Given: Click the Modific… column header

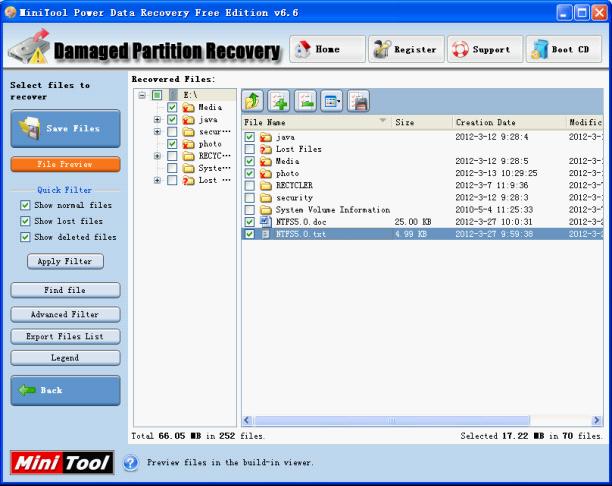Looking at the screenshot, I should point(584,123).
